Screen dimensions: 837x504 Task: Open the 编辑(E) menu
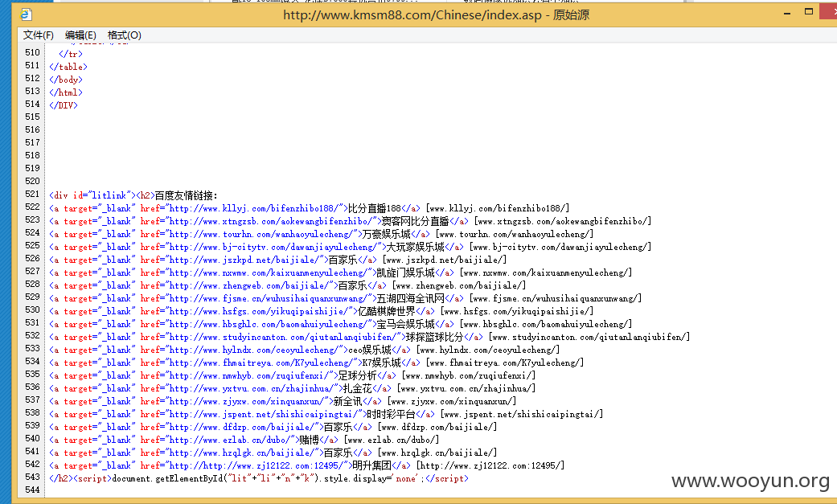coord(80,35)
